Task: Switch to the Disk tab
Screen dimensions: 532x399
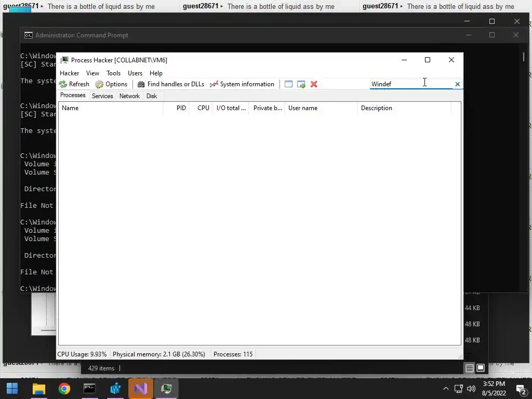Action: point(152,96)
